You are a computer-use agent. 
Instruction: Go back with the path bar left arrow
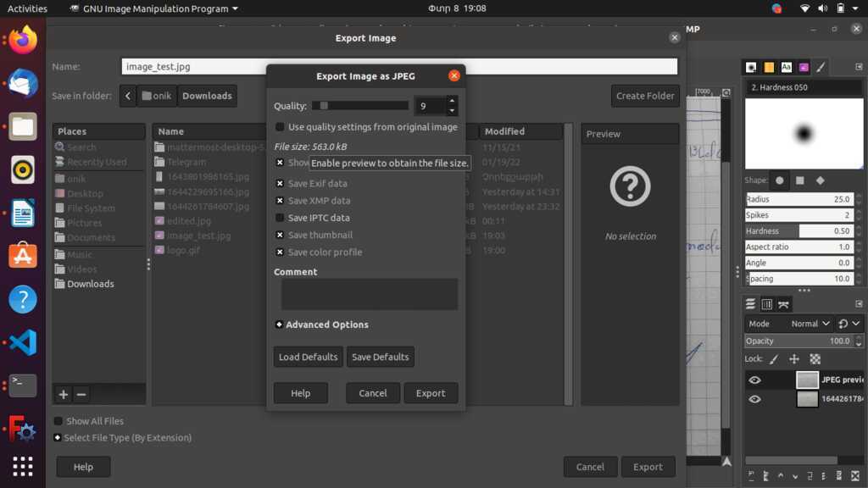point(128,97)
